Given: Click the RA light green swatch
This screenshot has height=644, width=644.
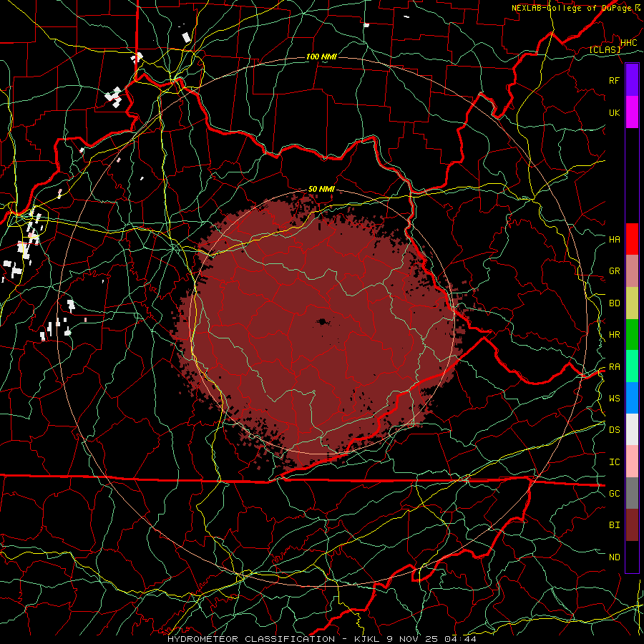Looking at the screenshot, I should 632,366.
